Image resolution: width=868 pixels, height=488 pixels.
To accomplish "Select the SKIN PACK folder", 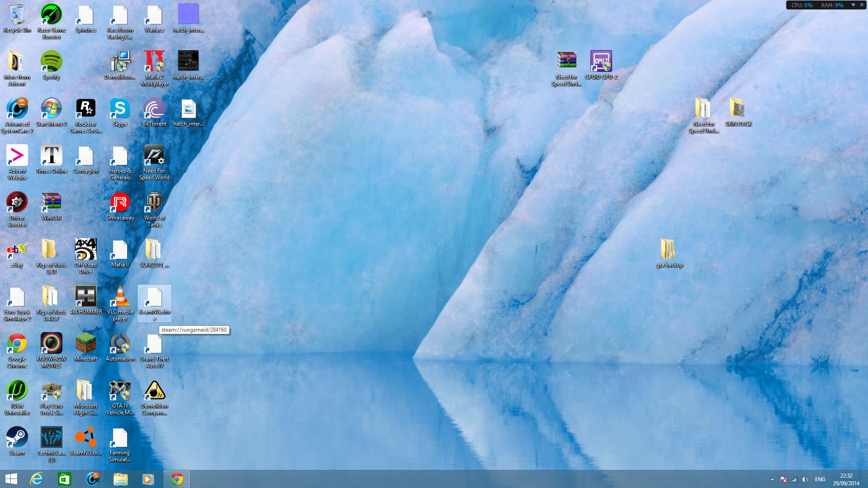I will click(x=738, y=113).
